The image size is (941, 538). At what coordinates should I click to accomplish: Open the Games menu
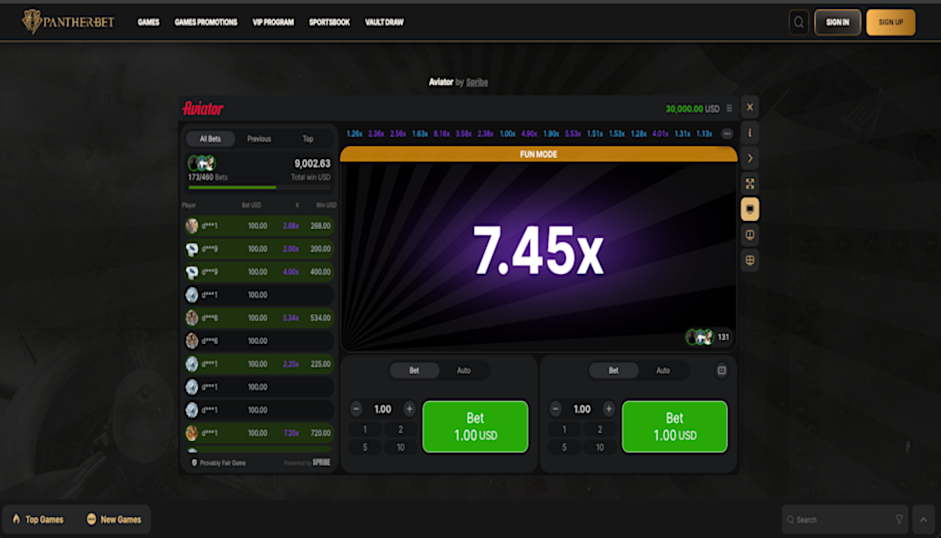tap(148, 22)
